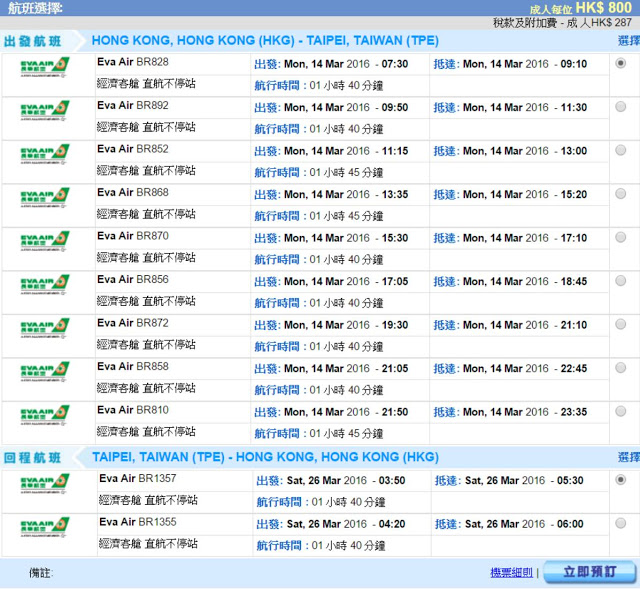The height and width of the screenshot is (589, 640).
Task: Click the 出發航班 outbound flight section header
Action: (33, 41)
